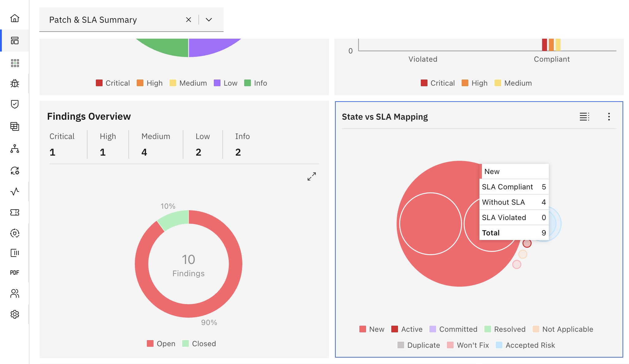Click the activity pulse sidebar icon
The height and width of the screenshot is (364, 629).
click(15, 192)
